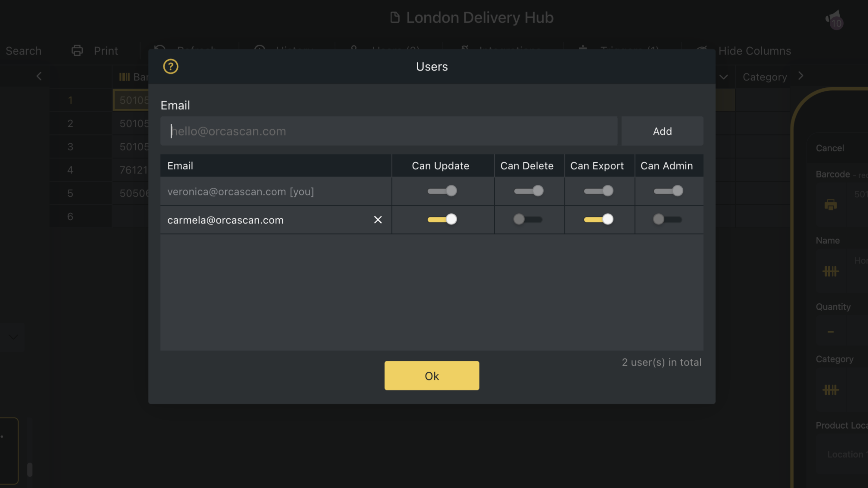868x488 pixels.
Task: Collapse the sidebar with the left chevron
Action: pos(39,76)
